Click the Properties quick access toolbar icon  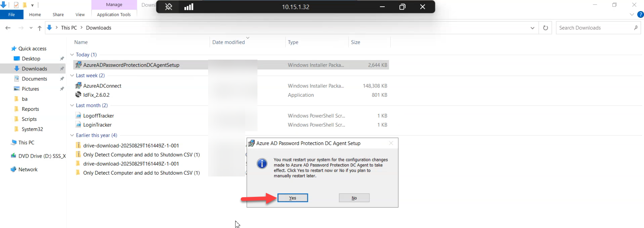pyautogui.click(x=16, y=5)
